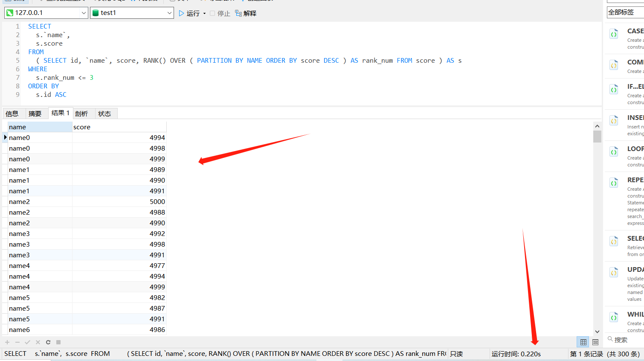The width and height of the screenshot is (644, 361).
Task: Click the LOOP snippet icon
Action: click(x=614, y=152)
